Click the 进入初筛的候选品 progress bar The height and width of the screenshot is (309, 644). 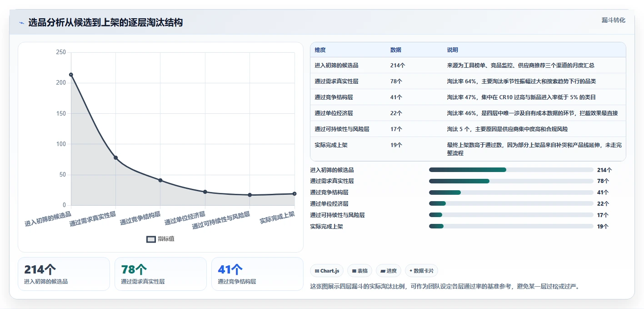511,170
